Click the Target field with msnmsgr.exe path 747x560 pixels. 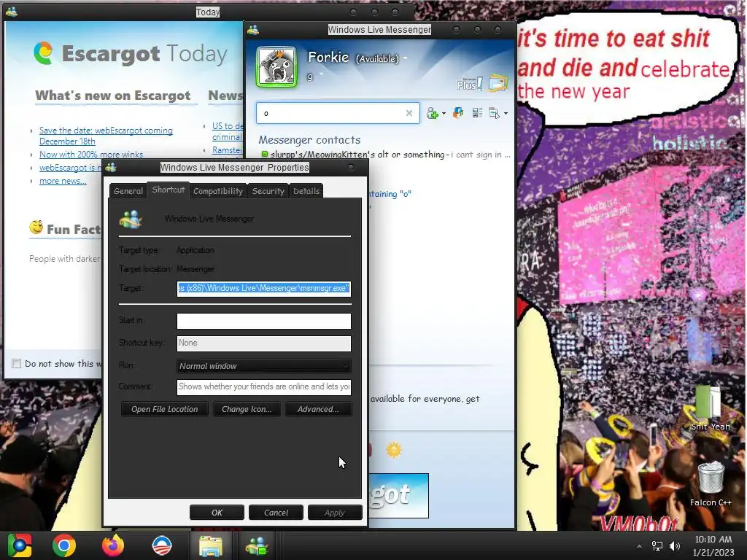coord(264,289)
